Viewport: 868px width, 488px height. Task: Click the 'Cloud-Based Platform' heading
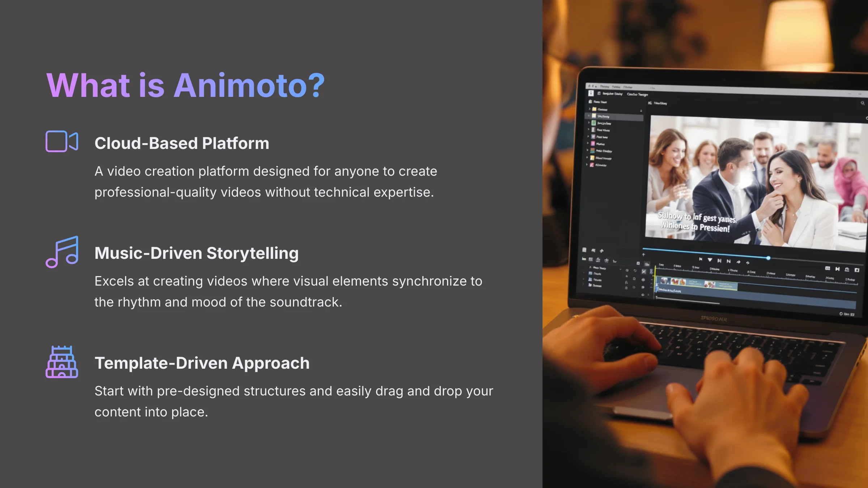[182, 143]
